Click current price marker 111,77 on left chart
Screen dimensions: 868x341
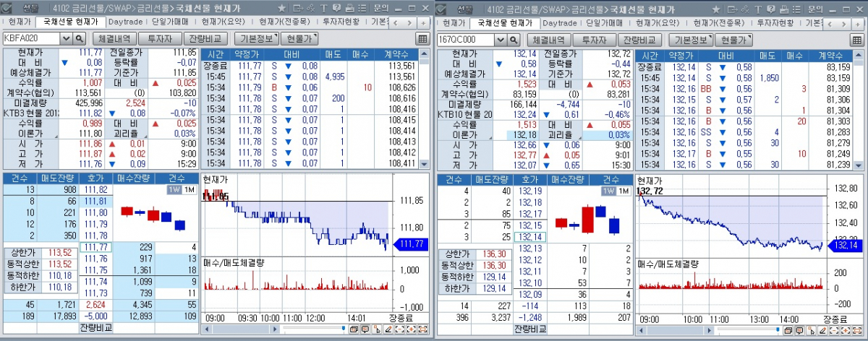click(x=412, y=244)
